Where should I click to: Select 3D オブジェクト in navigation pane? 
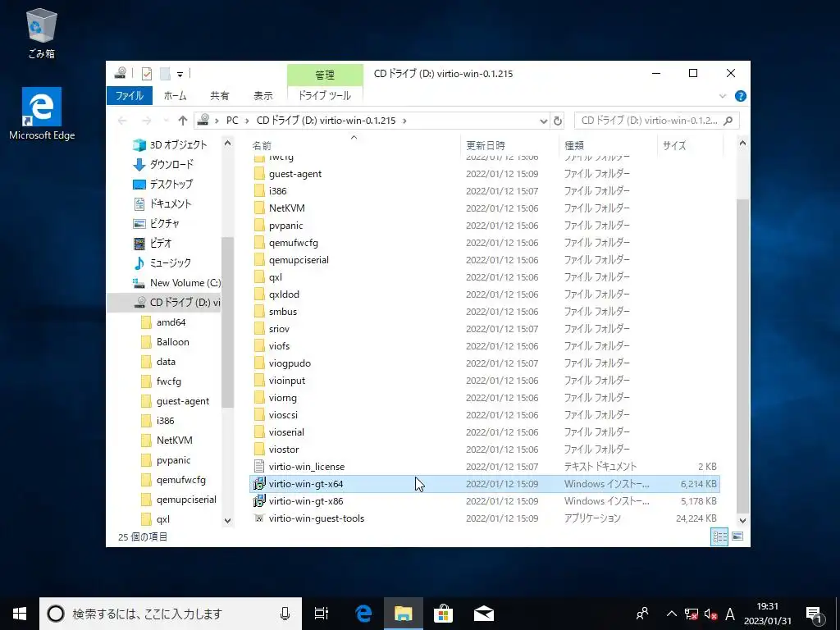pyautogui.click(x=169, y=144)
